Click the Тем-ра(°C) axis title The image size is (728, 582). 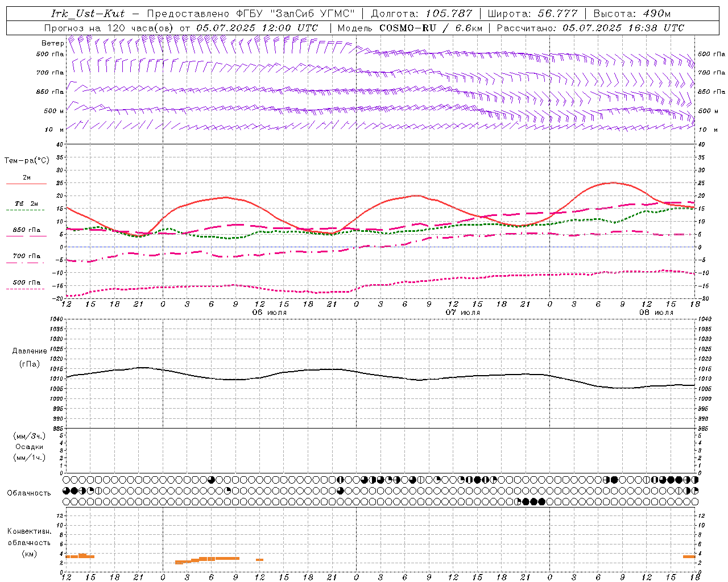(27, 161)
